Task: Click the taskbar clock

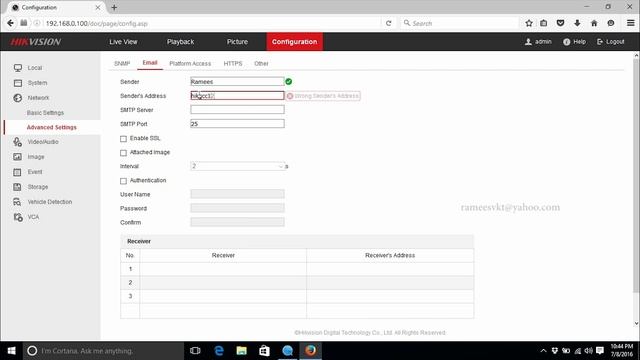Action: [x=621, y=351]
